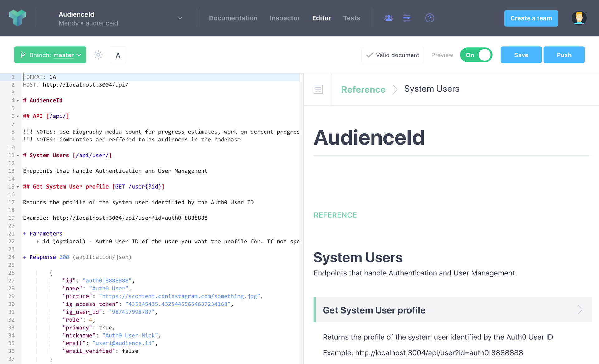Click the user avatar in header

579,18
